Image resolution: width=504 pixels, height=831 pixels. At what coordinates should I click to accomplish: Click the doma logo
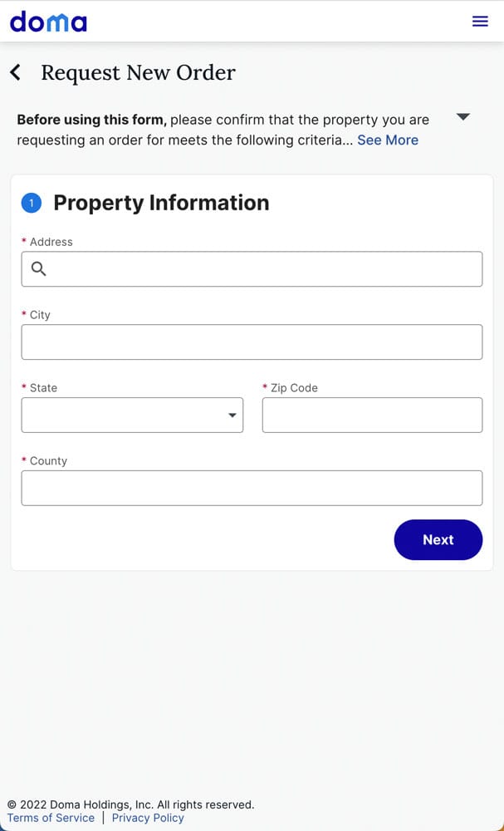tap(48, 22)
